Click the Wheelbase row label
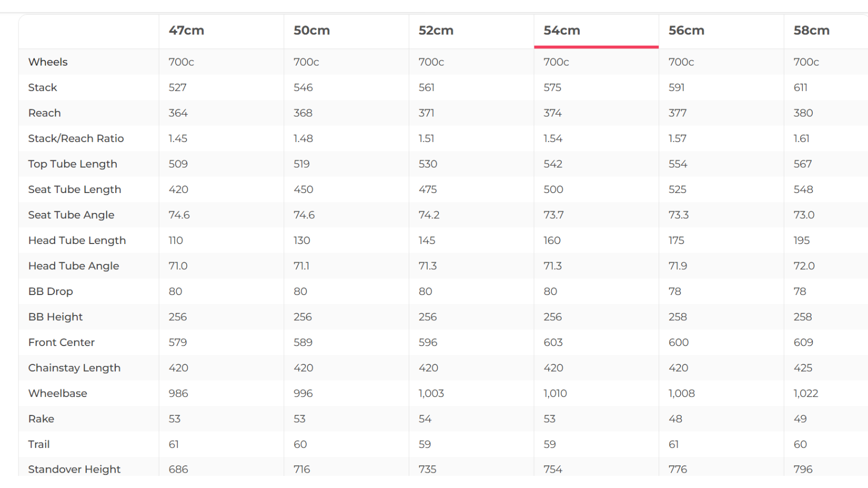This screenshot has height=488, width=868. pyautogui.click(x=58, y=393)
